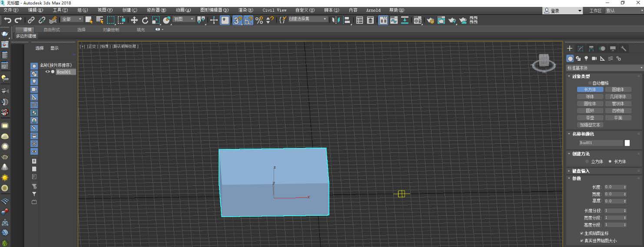The image size is (644, 247).
Task: Select the Move transform tool
Action: point(134,20)
